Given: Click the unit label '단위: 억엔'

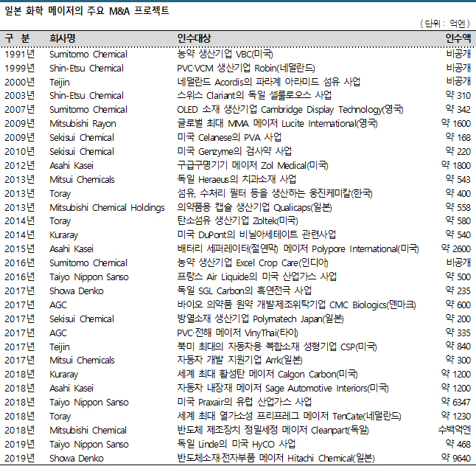Looking at the screenshot, I should pos(447,24).
